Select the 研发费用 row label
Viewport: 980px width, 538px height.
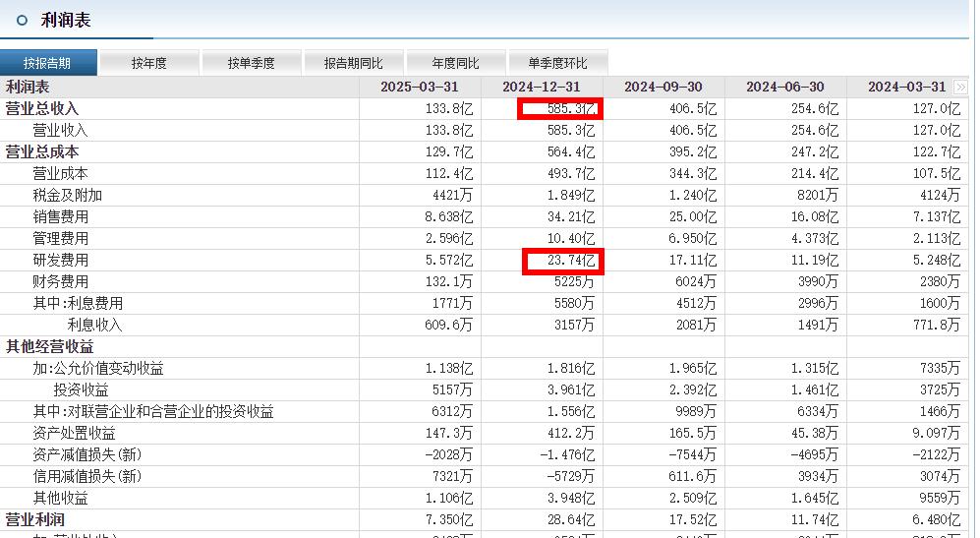coord(61,261)
